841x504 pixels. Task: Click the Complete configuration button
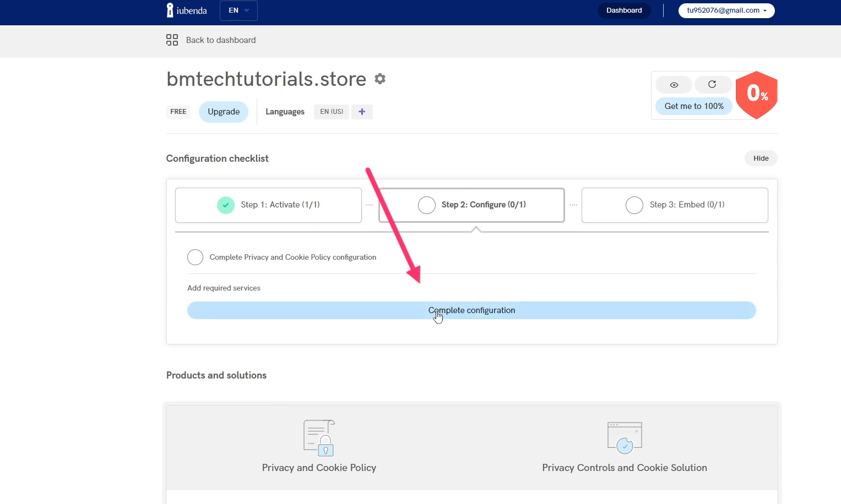click(x=471, y=310)
